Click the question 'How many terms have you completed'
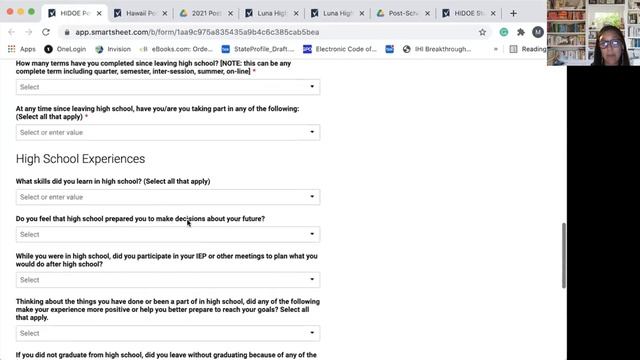The image size is (640, 360). (x=153, y=67)
